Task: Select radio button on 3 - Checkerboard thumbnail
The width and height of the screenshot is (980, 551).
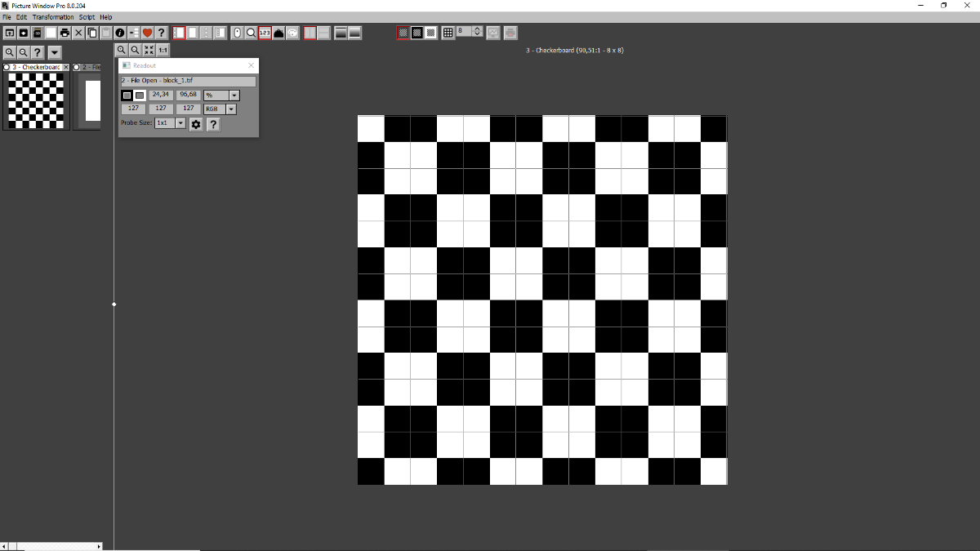Action: [7, 67]
